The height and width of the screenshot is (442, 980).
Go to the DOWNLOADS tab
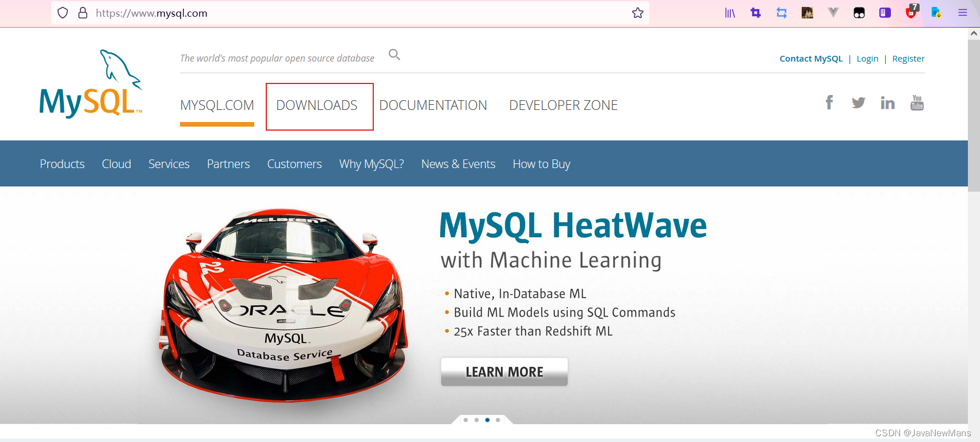[x=317, y=105]
